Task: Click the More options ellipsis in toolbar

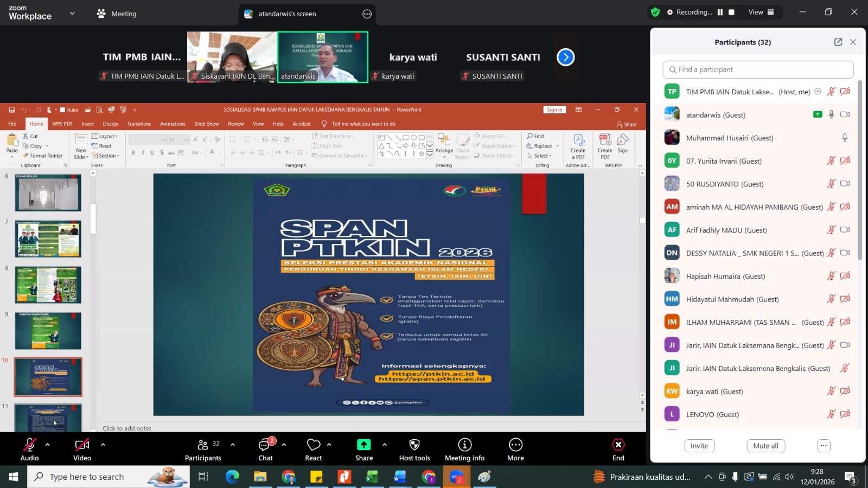Action: (x=515, y=445)
